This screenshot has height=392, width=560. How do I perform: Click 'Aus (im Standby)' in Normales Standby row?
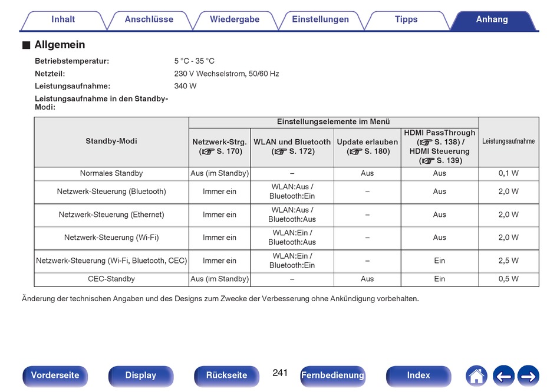pos(220,173)
